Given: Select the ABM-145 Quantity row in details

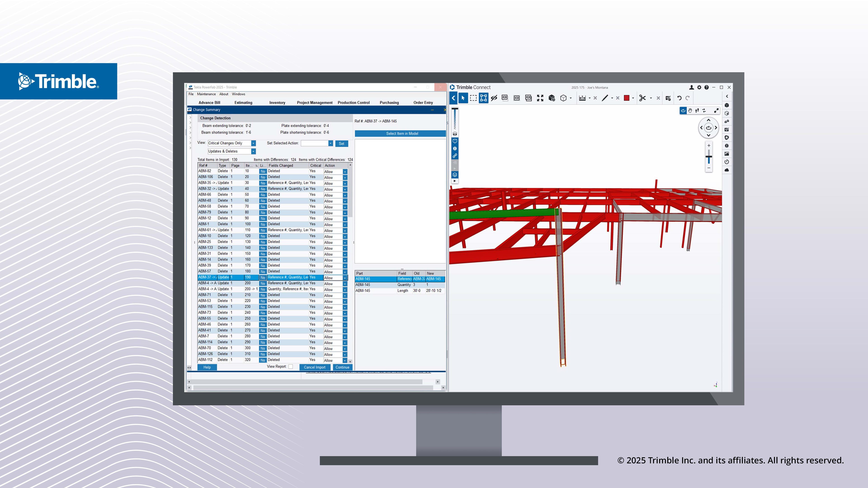Looking at the screenshot, I should pos(400,285).
